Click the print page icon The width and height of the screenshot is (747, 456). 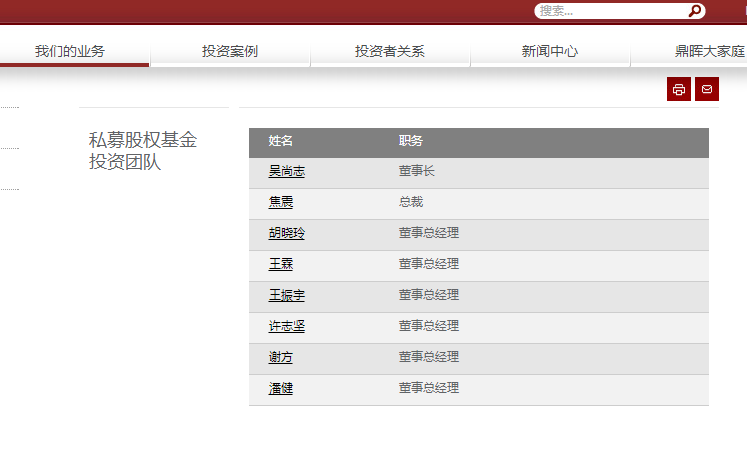pos(679,89)
